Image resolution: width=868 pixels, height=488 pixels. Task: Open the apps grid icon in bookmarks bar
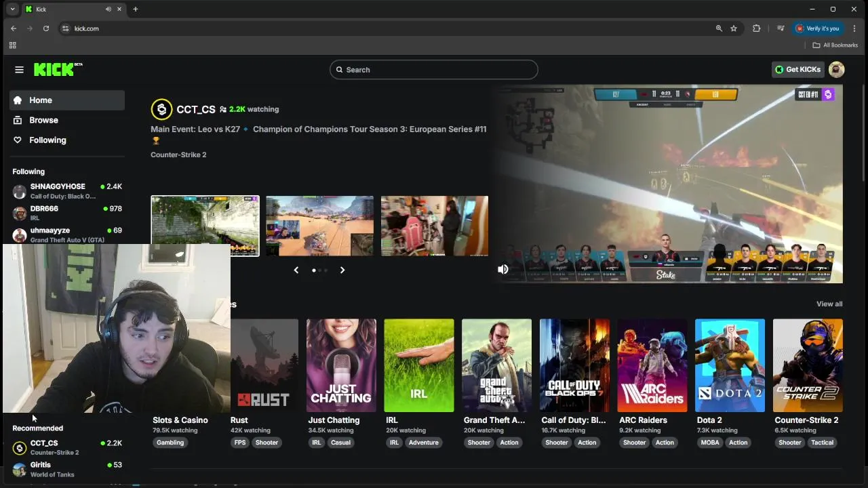[x=12, y=45]
